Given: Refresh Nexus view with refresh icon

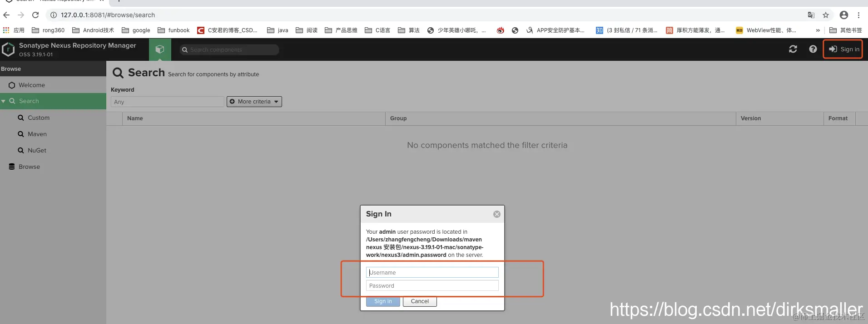Looking at the screenshot, I should (793, 49).
